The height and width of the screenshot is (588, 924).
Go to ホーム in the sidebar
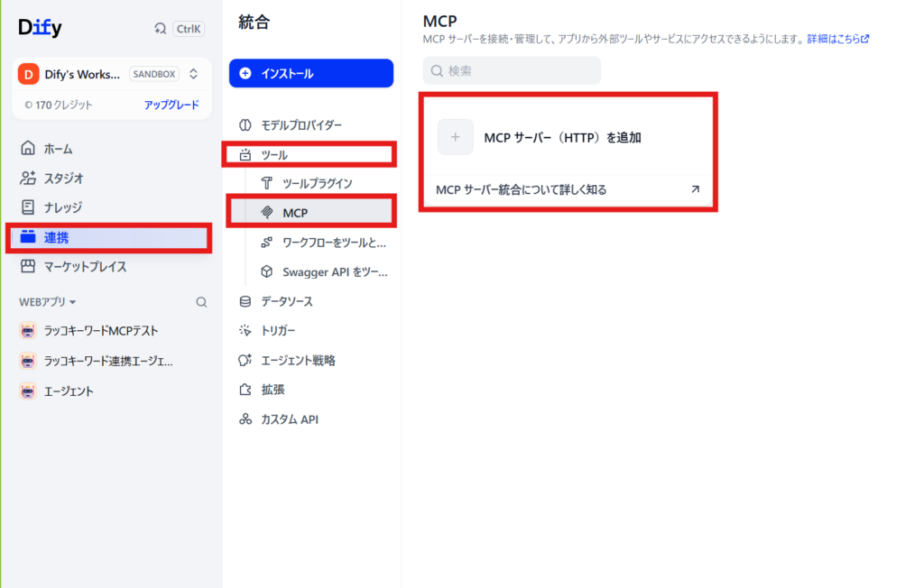[111, 149]
